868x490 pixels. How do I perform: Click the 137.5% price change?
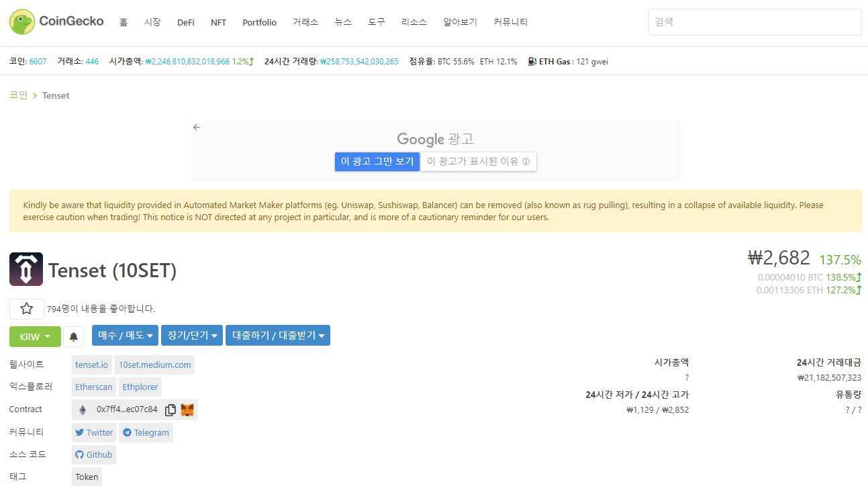coord(840,260)
